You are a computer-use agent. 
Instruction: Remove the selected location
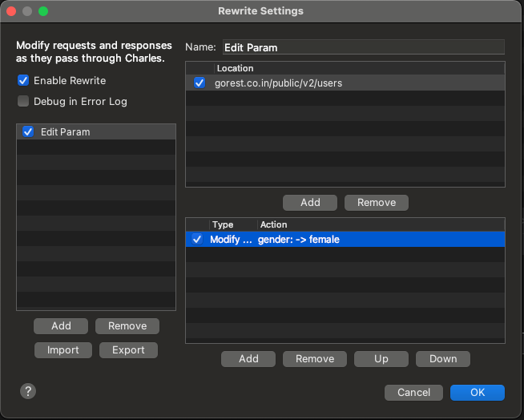point(377,203)
